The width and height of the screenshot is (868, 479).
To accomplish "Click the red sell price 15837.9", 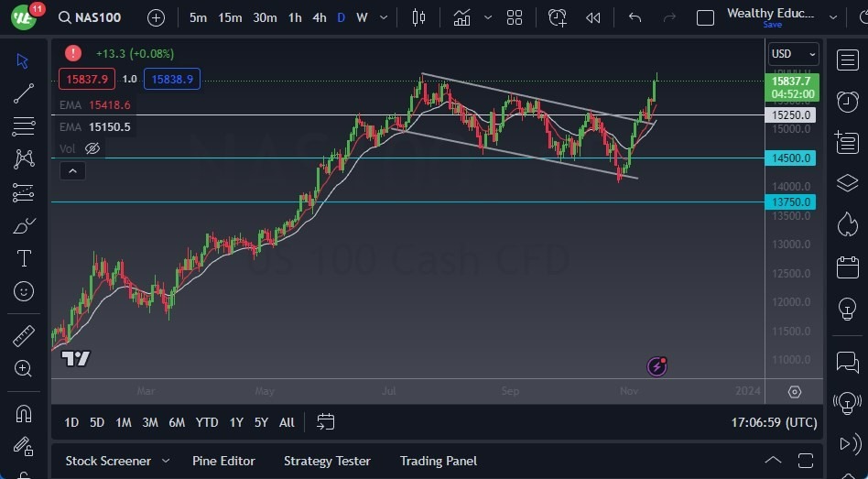I will 87,79.
